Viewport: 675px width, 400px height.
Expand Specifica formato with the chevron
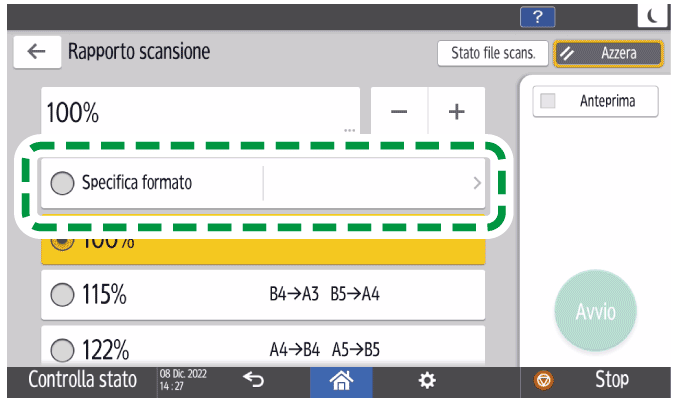click(476, 184)
